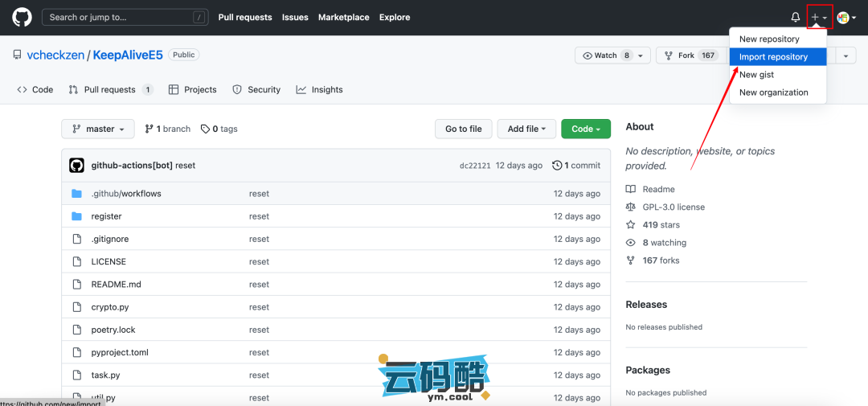Viewport: 868px width, 406px height.
Task: Open the notifications bell
Action: pos(796,17)
